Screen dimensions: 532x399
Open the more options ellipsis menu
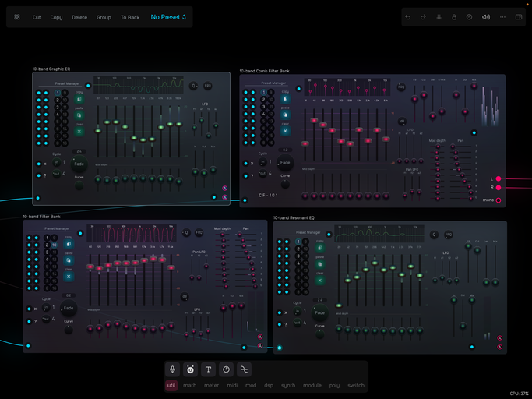point(502,17)
